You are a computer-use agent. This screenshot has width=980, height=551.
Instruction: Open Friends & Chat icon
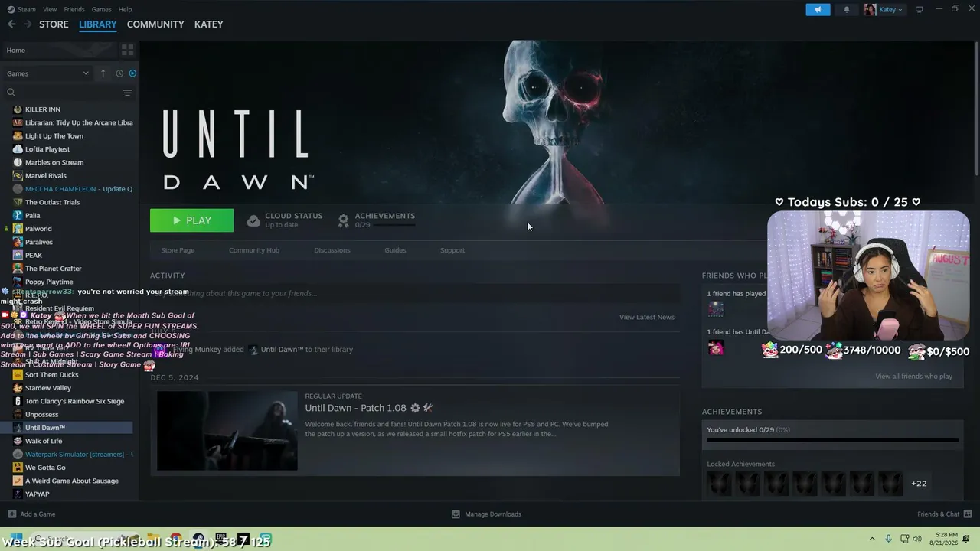click(968, 514)
